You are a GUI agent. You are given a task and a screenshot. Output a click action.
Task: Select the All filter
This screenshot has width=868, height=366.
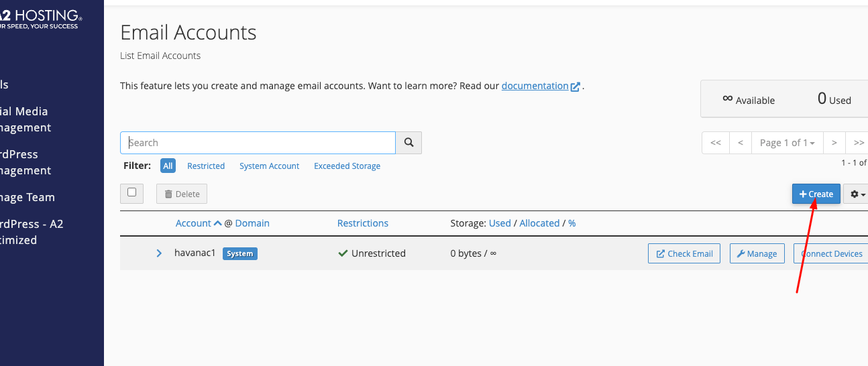click(x=168, y=166)
